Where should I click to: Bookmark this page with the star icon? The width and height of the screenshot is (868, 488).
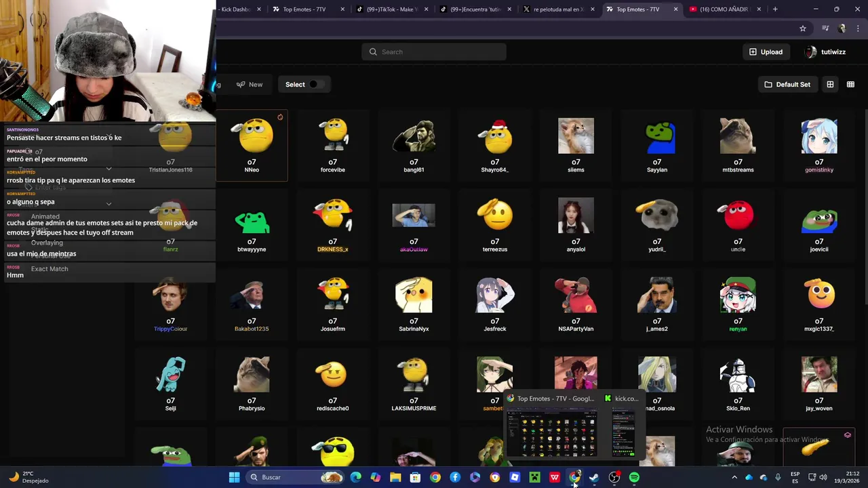[803, 28]
